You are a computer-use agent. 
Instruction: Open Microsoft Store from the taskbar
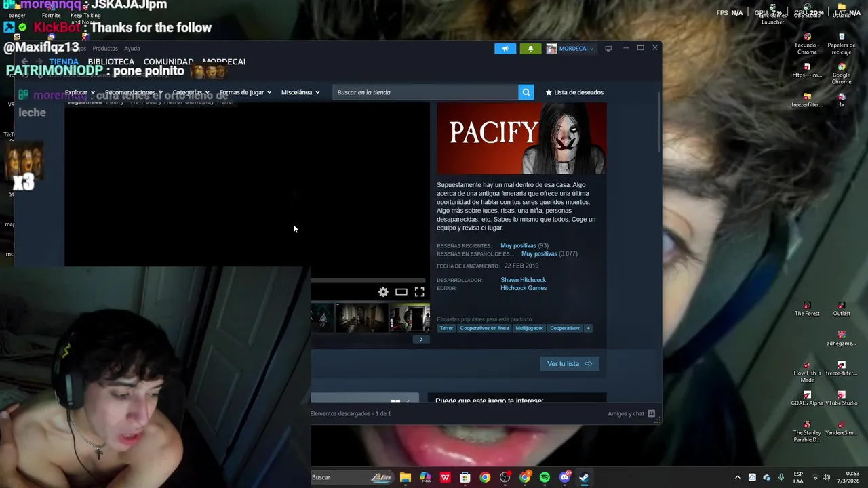(465, 477)
